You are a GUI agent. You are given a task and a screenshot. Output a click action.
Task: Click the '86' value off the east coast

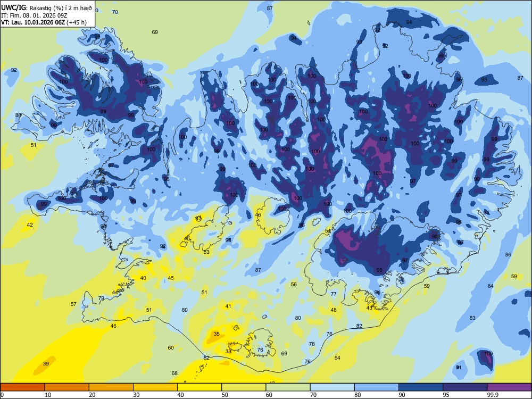[508, 254]
